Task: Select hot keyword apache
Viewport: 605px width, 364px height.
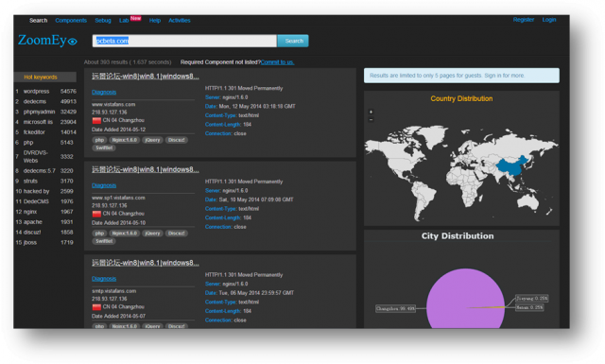Action: click(33, 222)
